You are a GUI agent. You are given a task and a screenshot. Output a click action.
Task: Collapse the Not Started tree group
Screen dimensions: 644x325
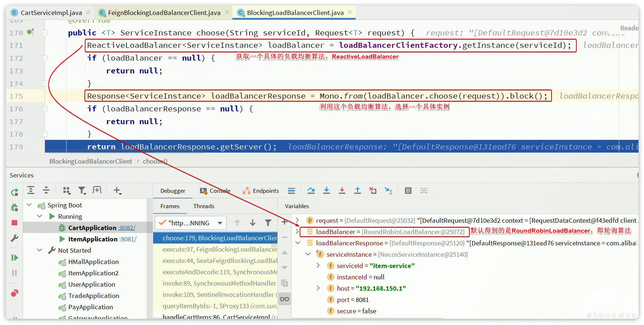point(39,250)
